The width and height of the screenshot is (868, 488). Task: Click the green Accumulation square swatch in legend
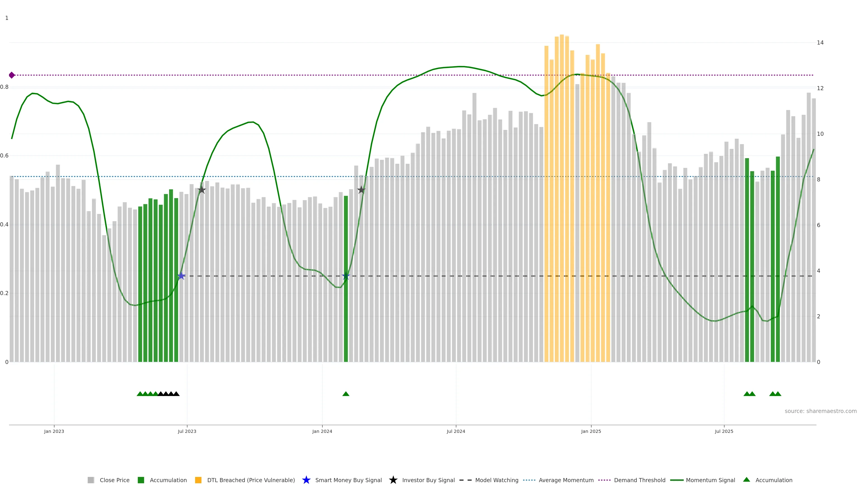[x=141, y=480]
